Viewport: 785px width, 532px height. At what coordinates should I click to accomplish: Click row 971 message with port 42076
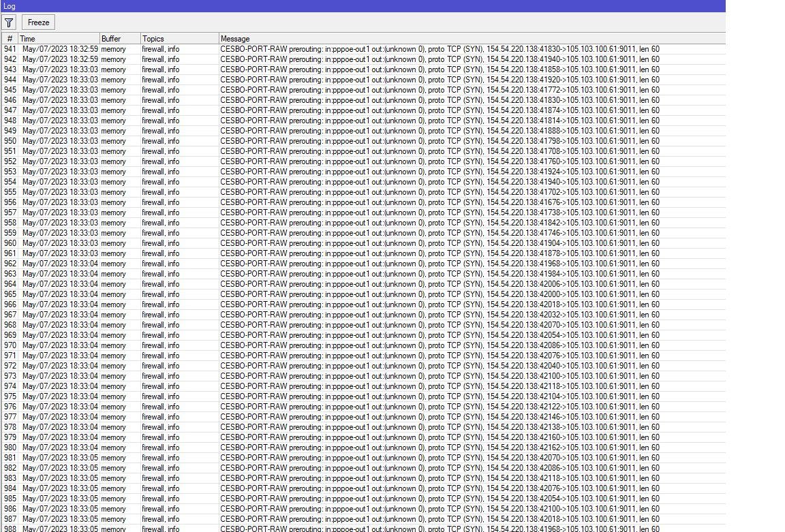tap(440, 356)
